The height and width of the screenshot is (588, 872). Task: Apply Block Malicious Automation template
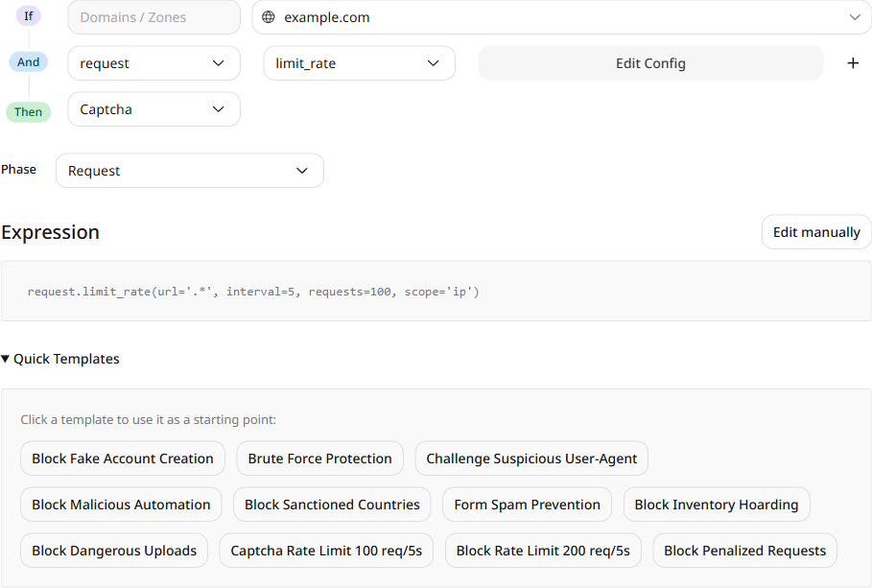pos(121,505)
